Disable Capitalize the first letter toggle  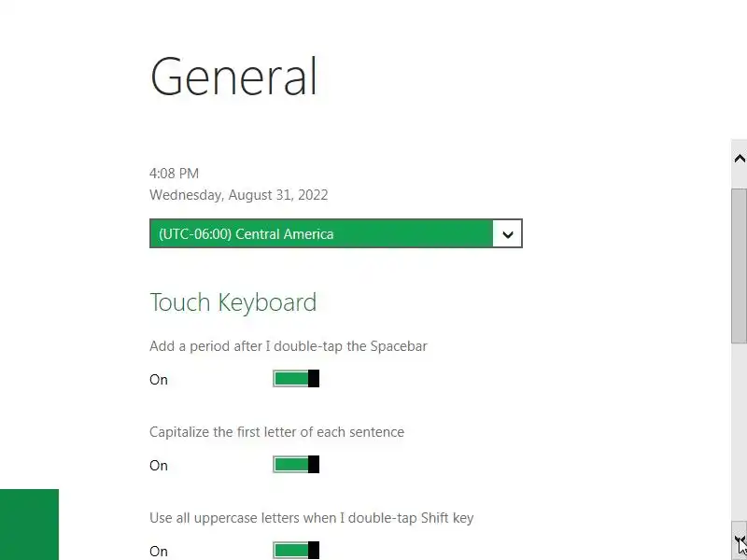296,465
